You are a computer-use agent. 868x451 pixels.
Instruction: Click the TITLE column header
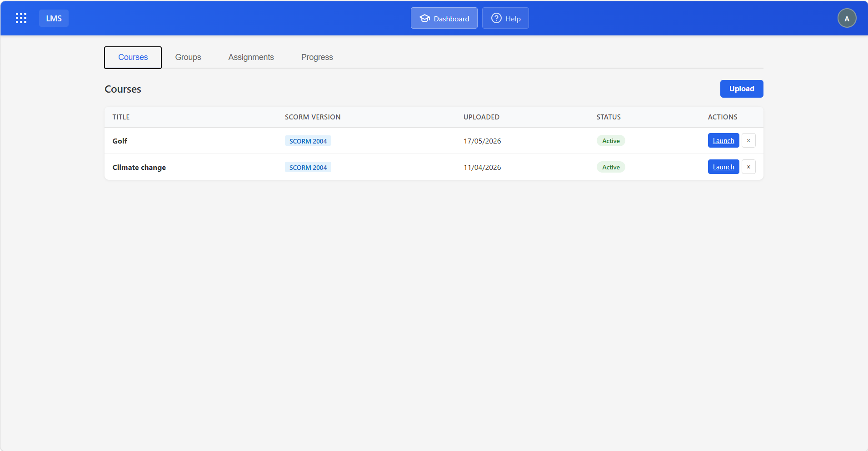pyautogui.click(x=121, y=117)
